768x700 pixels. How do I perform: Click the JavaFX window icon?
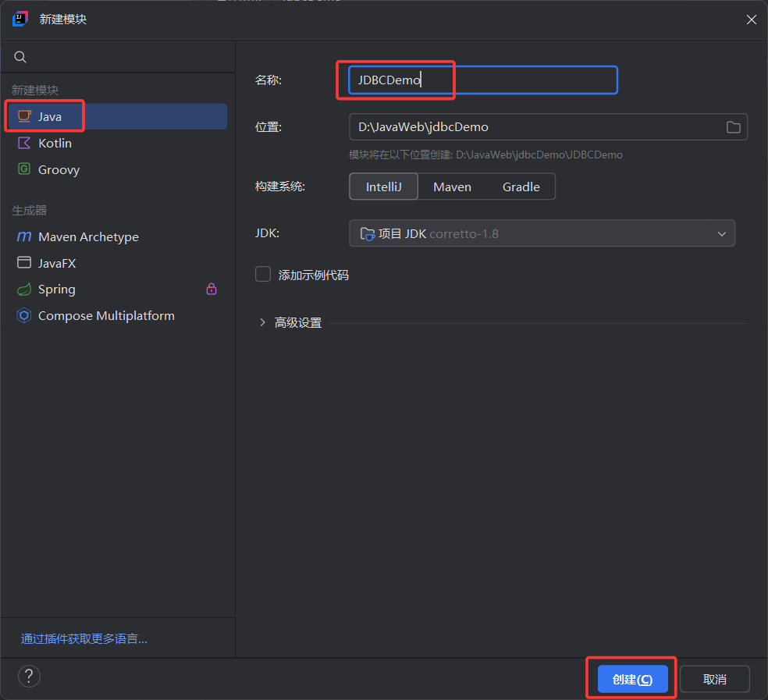click(24, 262)
